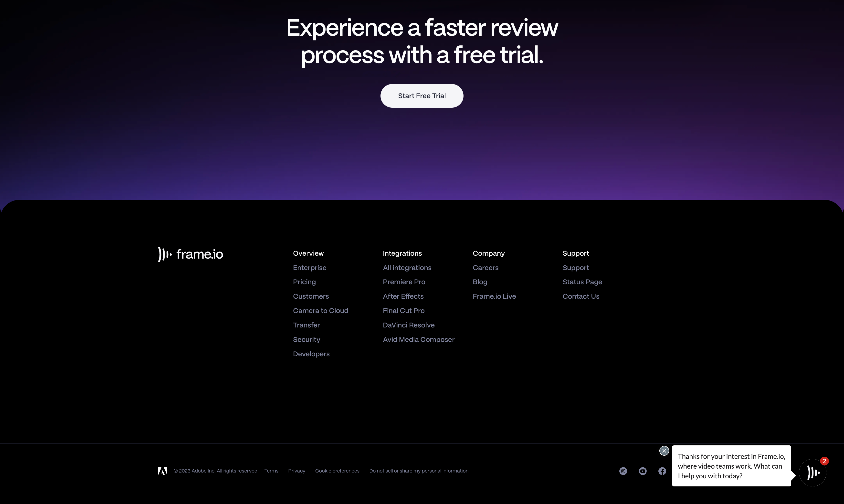The width and height of the screenshot is (844, 504).
Task: Open the Facebook social icon
Action: coord(662,471)
